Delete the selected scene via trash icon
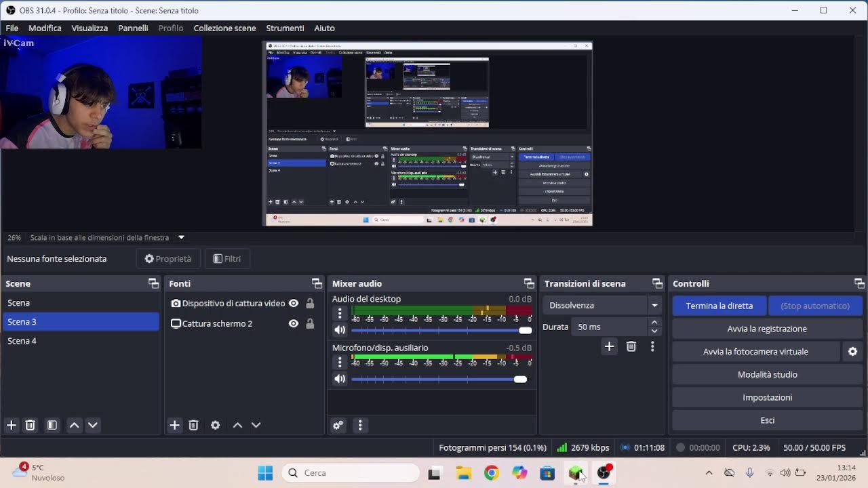868x488 pixels. (30, 425)
